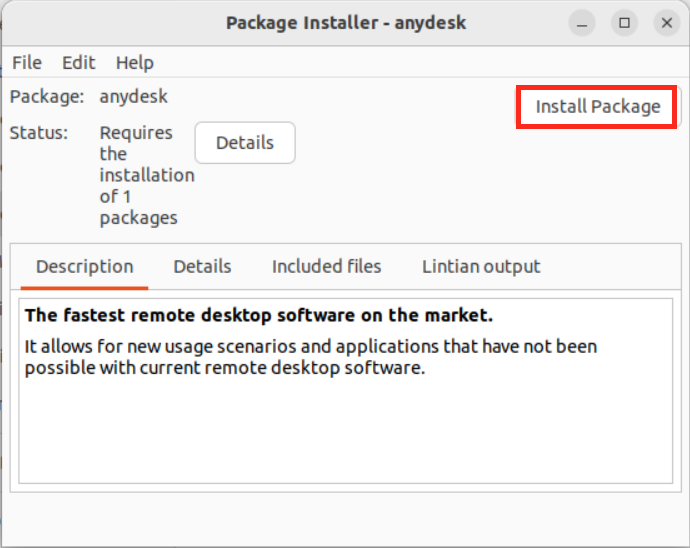Click the 'It allows for new usage scenarios' paragraph
Screen dimensions: 690x548
(311, 357)
